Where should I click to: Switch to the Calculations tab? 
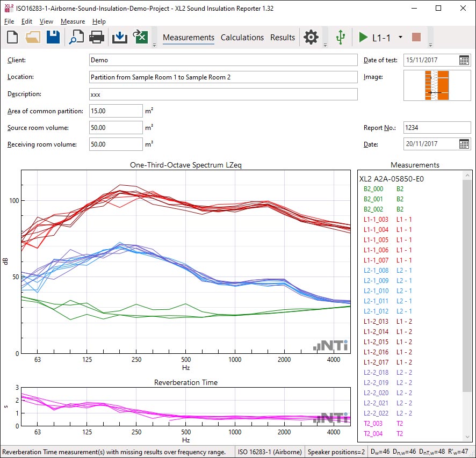[242, 38]
